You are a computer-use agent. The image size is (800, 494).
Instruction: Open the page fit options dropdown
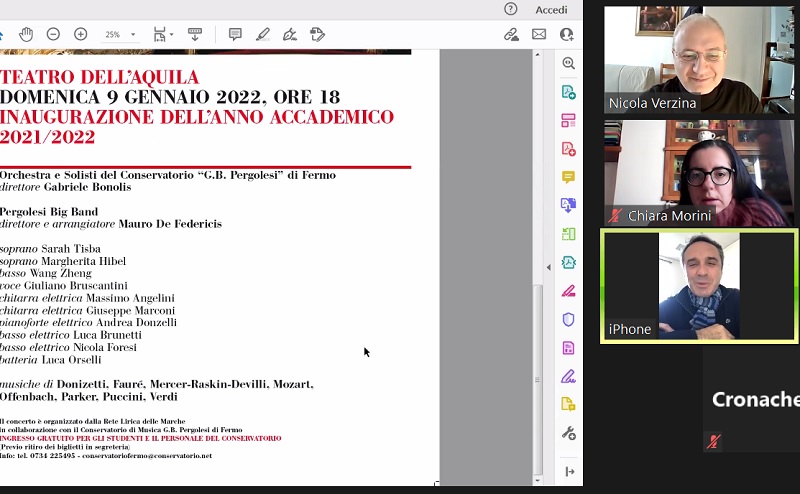(x=163, y=35)
